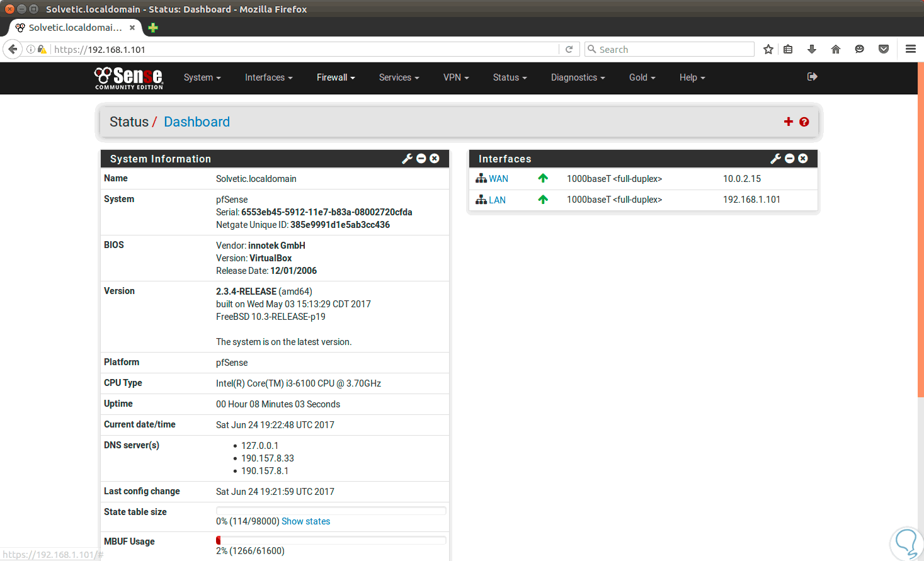The width and height of the screenshot is (924, 561).
Task: Expand the Interfaces navigation menu
Action: 269,77
